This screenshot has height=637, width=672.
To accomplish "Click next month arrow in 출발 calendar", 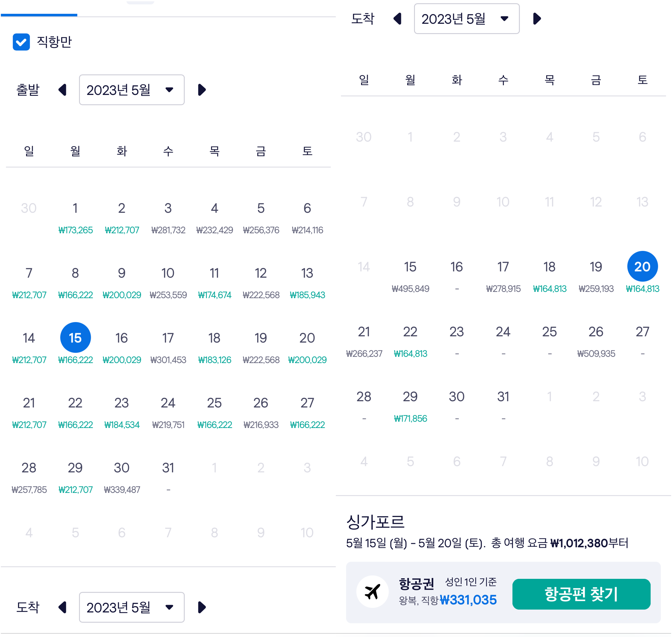I will [202, 90].
